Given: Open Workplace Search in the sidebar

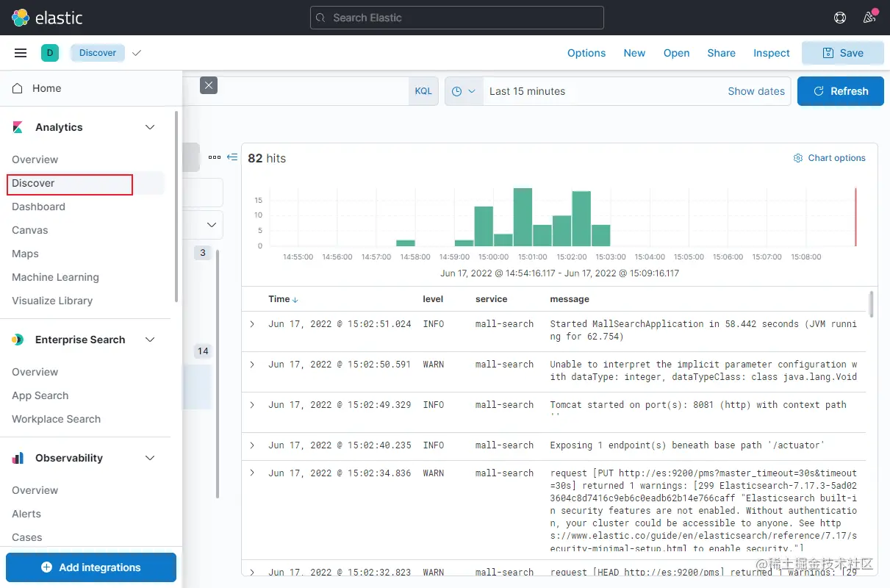Looking at the screenshot, I should [56, 419].
